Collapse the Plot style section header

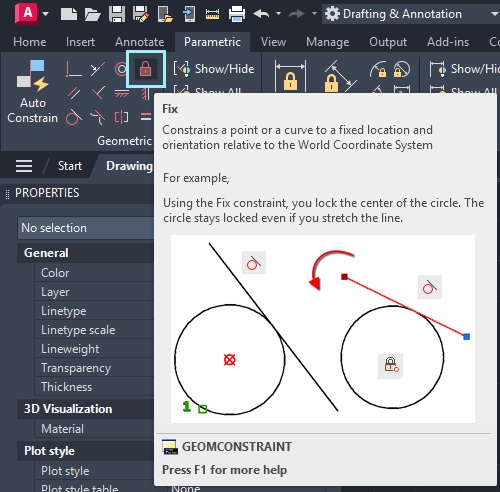tap(86, 451)
